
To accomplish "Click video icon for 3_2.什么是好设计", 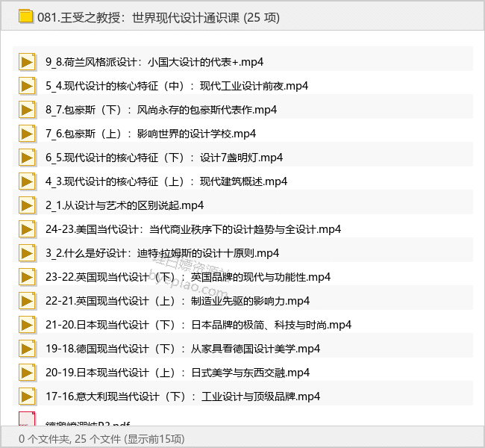I will [x=27, y=253].
